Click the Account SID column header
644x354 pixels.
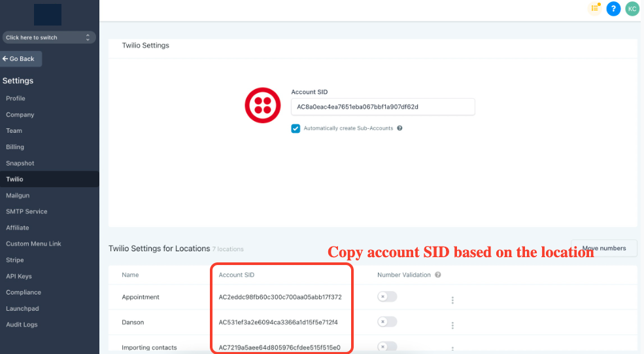tap(237, 275)
